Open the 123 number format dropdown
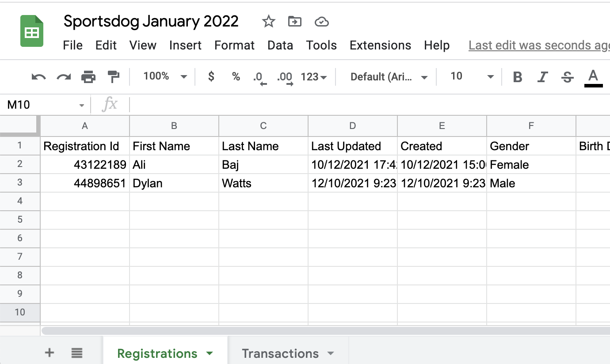 [x=313, y=76]
